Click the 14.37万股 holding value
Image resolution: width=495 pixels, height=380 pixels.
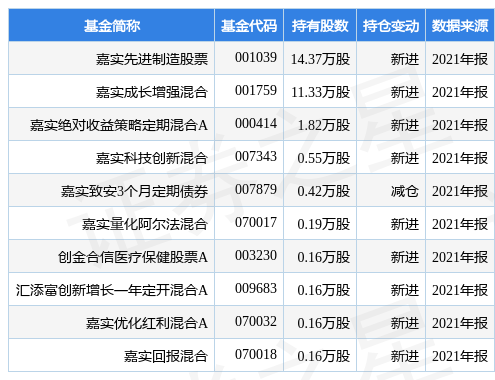point(321,59)
